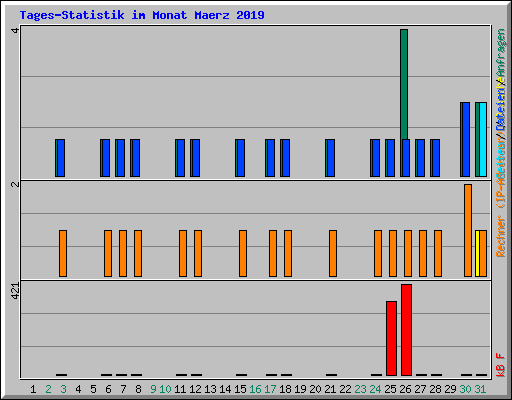Click the day label "26" on the x-axis
Viewport: 512px width, 400px height.
pyautogui.click(x=405, y=389)
